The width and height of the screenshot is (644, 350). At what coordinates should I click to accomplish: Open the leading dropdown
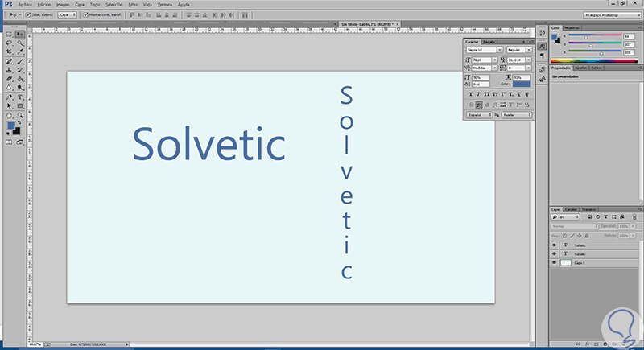click(529, 60)
